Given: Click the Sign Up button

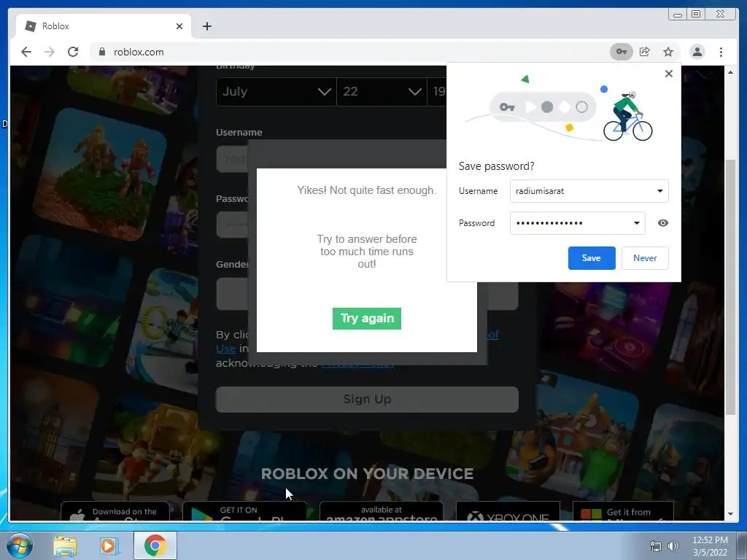Looking at the screenshot, I should pyautogui.click(x=367, y=399).
